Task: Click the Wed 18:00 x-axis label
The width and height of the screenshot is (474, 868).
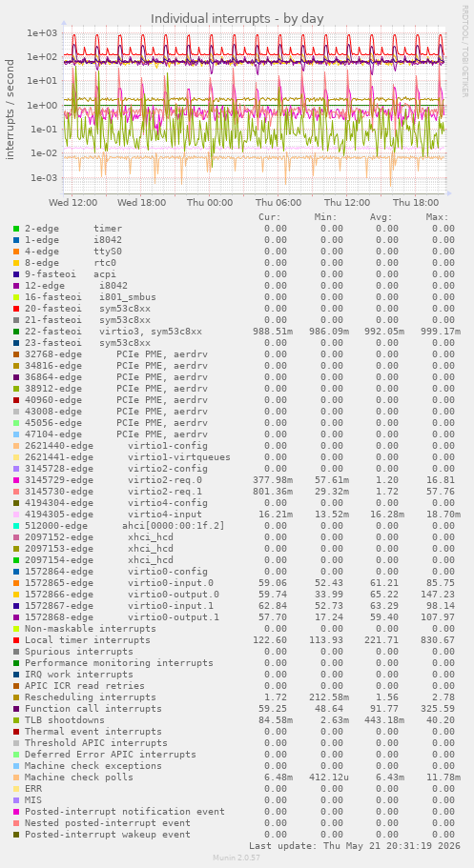Action: [141, 203]
